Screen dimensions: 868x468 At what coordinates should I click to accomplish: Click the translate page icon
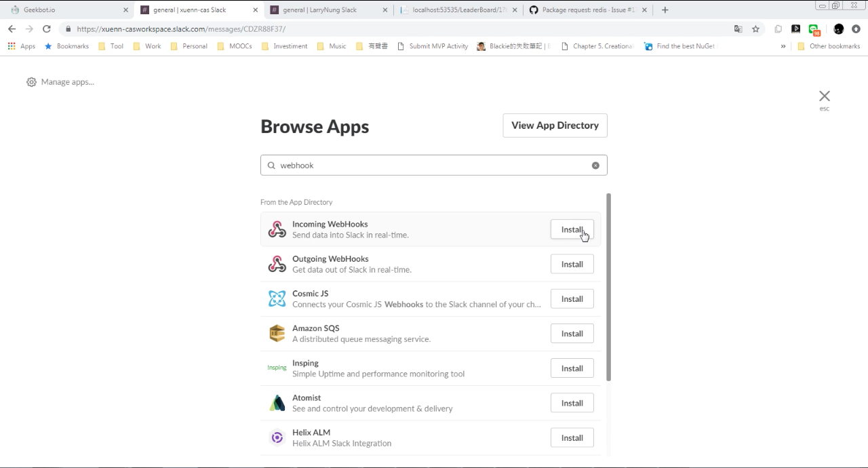[x=738, y=29]
